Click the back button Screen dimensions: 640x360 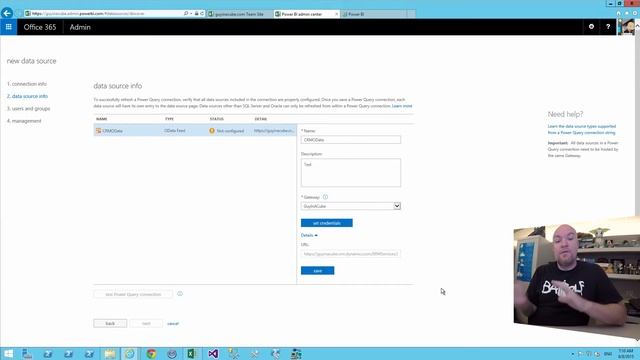coord(110,323)
